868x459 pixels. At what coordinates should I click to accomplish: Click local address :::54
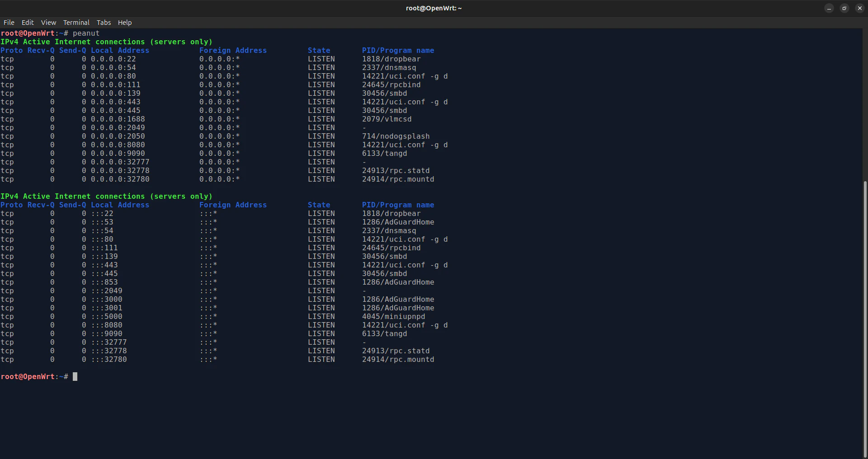[x=102, y=231]
